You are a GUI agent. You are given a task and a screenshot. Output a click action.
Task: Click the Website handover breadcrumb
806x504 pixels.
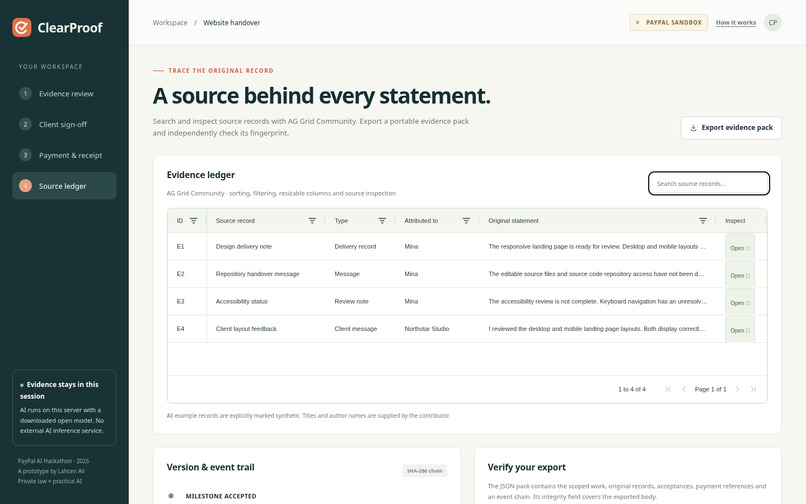[x=231, y=23]
